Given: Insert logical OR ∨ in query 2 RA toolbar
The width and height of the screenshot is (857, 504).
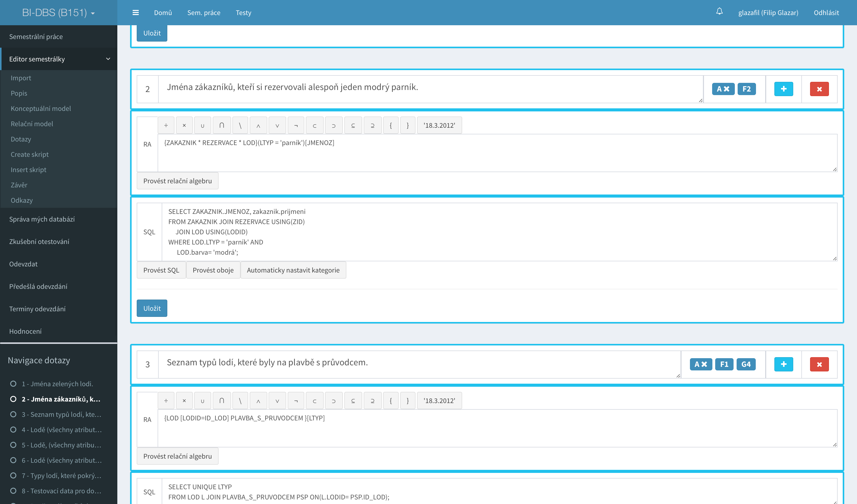Looking at the screenshot, I should (x=277, y=125).
